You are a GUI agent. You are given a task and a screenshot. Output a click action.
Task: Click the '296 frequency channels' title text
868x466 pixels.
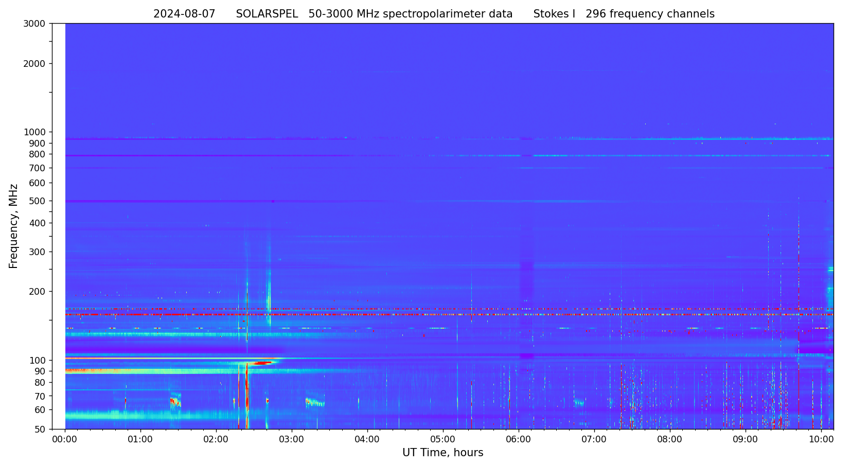(x=650, y=14)
